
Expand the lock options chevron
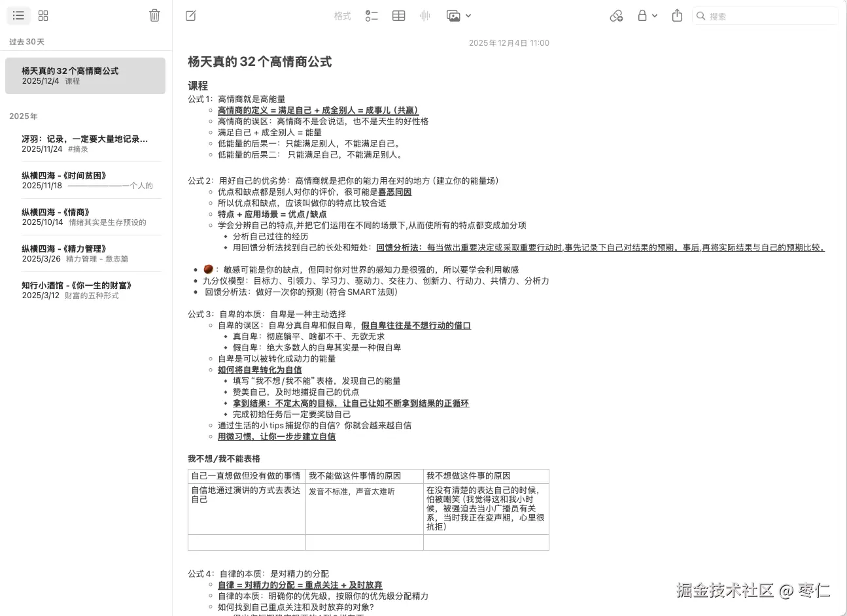click(x=654, y=15)
